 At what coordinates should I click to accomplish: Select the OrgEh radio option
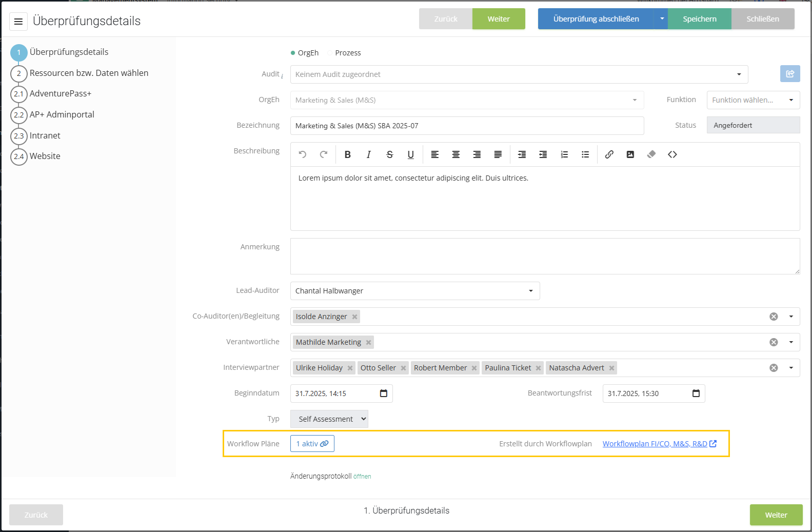click(x=293, y=53)
